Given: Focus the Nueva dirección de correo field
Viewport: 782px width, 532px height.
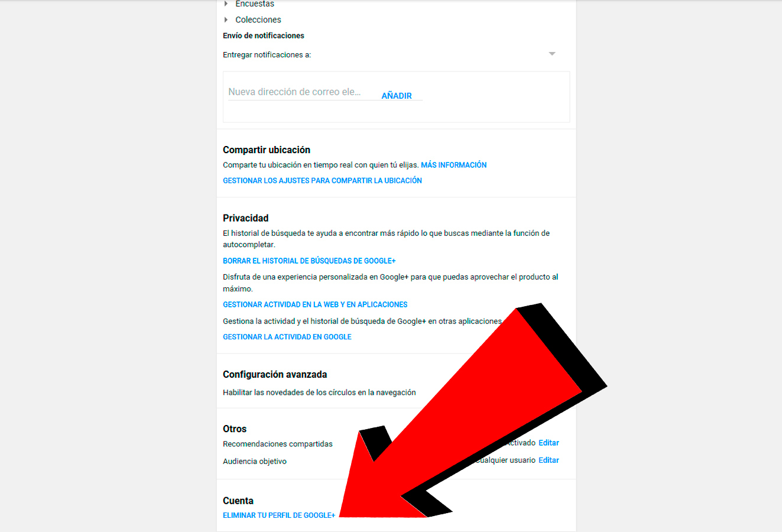Looking at the screenshot, I should point(294,92).
